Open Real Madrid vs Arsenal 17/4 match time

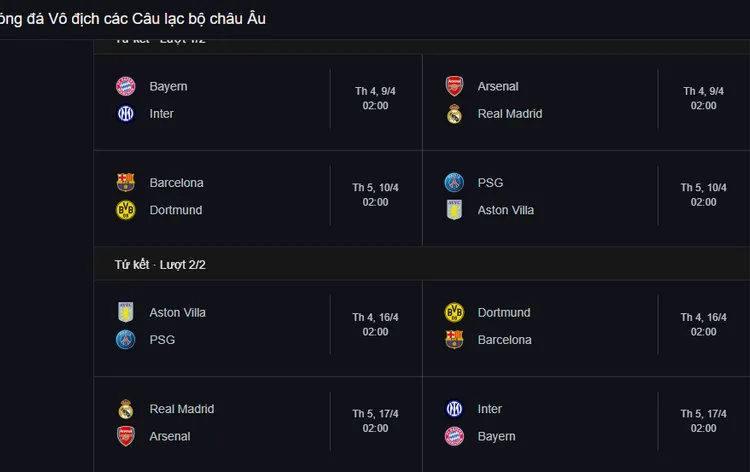(375, 421)
